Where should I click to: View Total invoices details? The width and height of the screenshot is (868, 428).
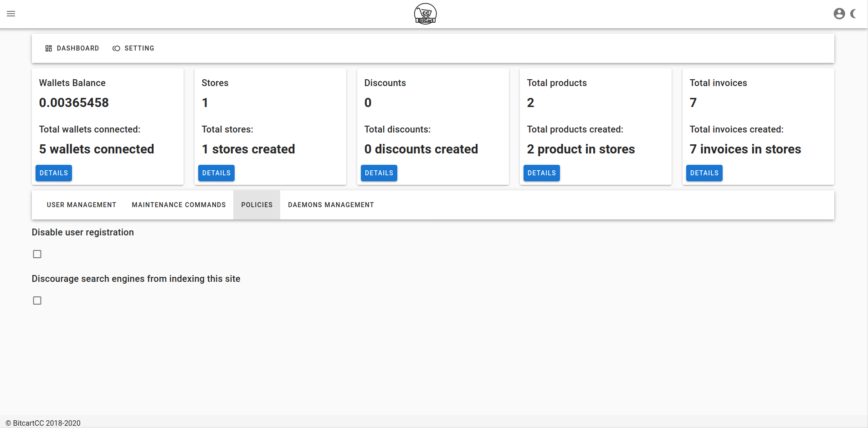[704, 173]
